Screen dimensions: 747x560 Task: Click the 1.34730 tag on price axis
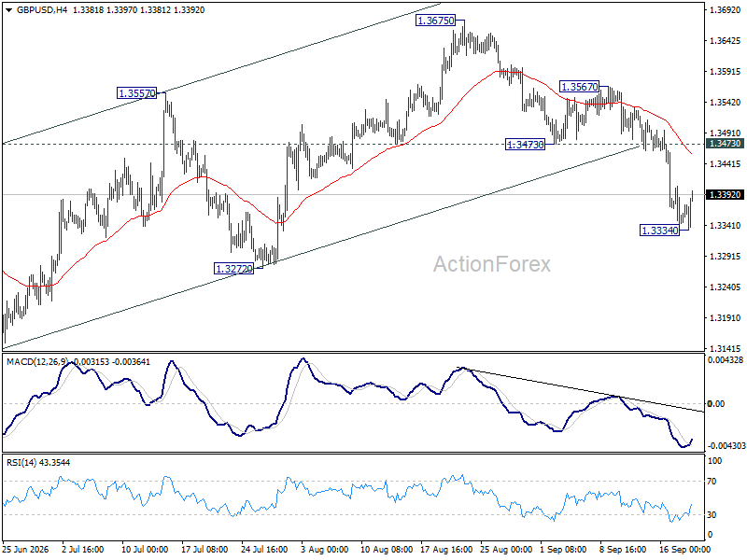coord(725,144)
